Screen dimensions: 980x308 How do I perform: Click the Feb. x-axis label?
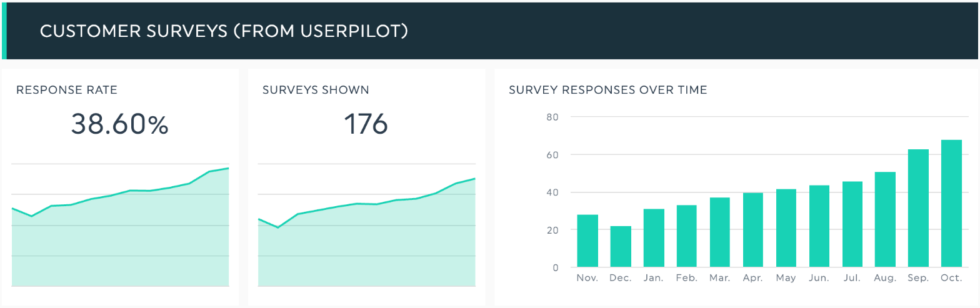tap(687, 279)
